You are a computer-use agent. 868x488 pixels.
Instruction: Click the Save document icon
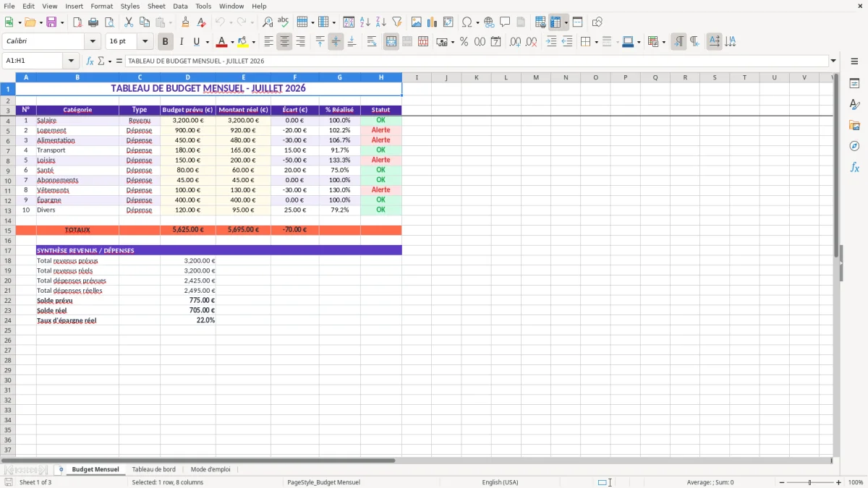point(51,22)
